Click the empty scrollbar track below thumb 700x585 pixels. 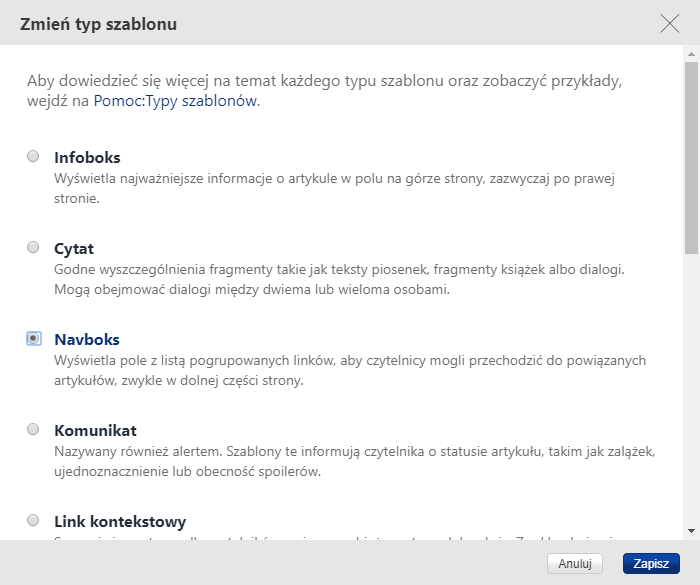pyautogui.click(x=692, y=390)
